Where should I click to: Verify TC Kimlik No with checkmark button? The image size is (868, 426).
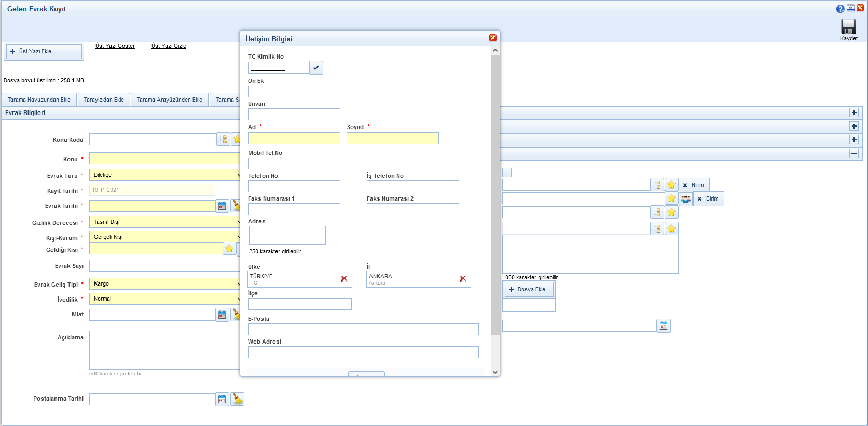click(316, 68)
